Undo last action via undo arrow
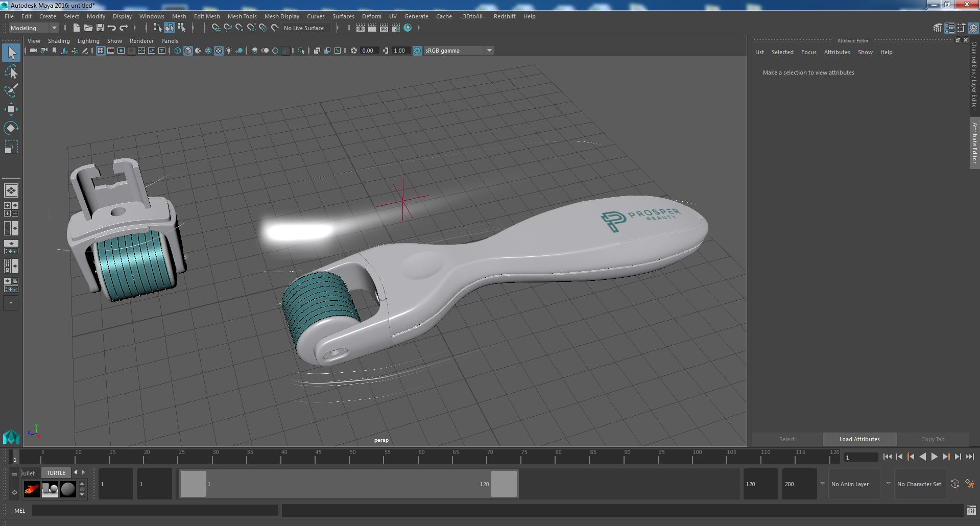The height and width of the screenshot is (526, 980). point(112,28)
